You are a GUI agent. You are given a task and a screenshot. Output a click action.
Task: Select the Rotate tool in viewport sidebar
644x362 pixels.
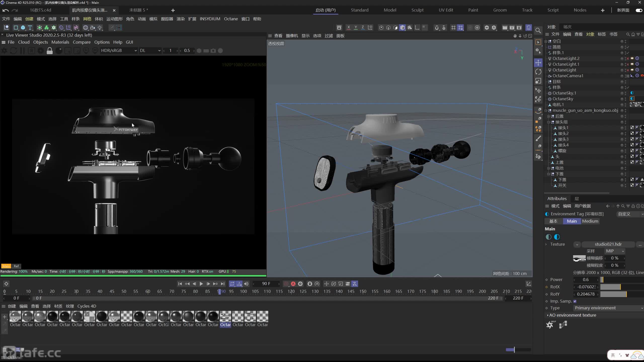point(538,72)
